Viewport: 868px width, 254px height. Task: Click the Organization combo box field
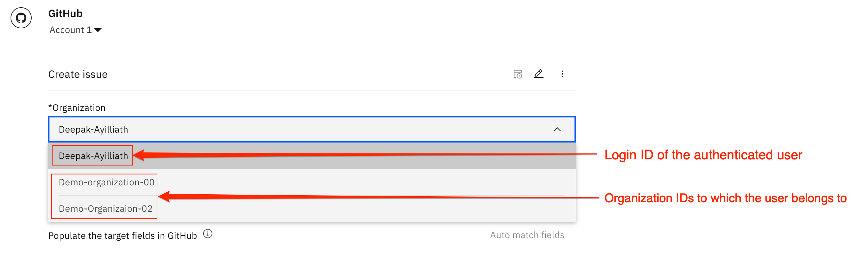303,130
